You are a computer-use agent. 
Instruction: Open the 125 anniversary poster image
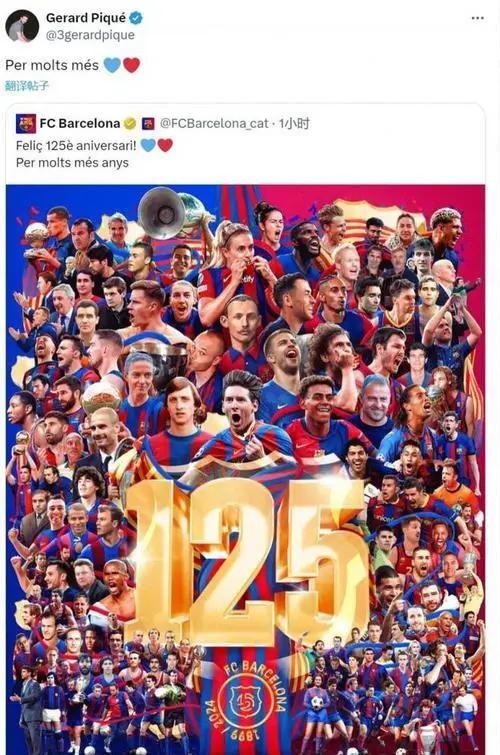pyautogui.click(x=245, y=469)
